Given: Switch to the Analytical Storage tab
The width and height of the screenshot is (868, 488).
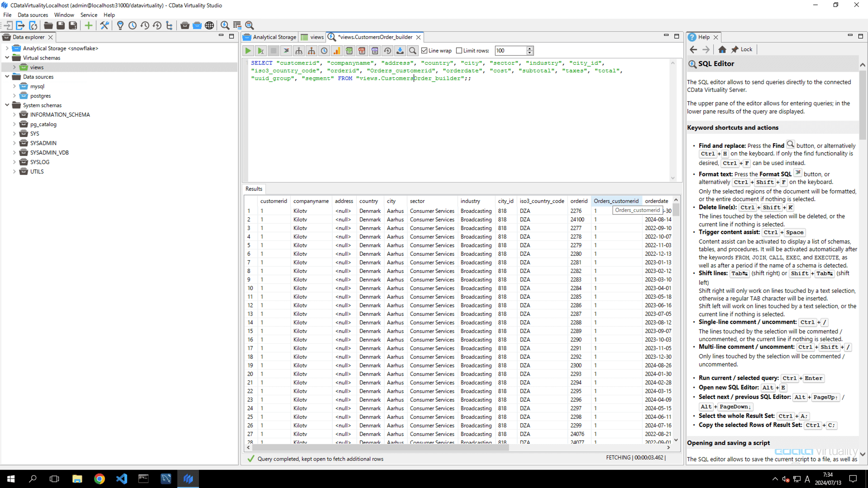Looking at the screenshot, I should (x=273, y=37).
